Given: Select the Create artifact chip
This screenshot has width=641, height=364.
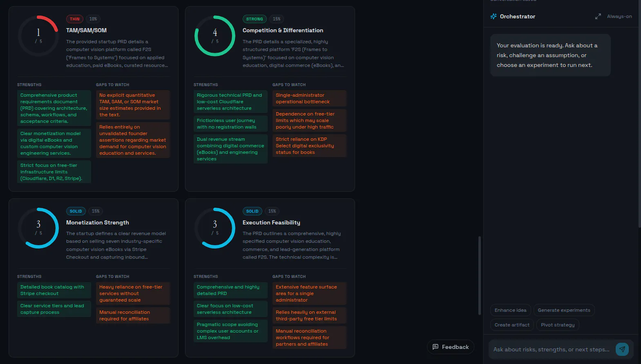Looking at the screenshot, I should (512, 325).
